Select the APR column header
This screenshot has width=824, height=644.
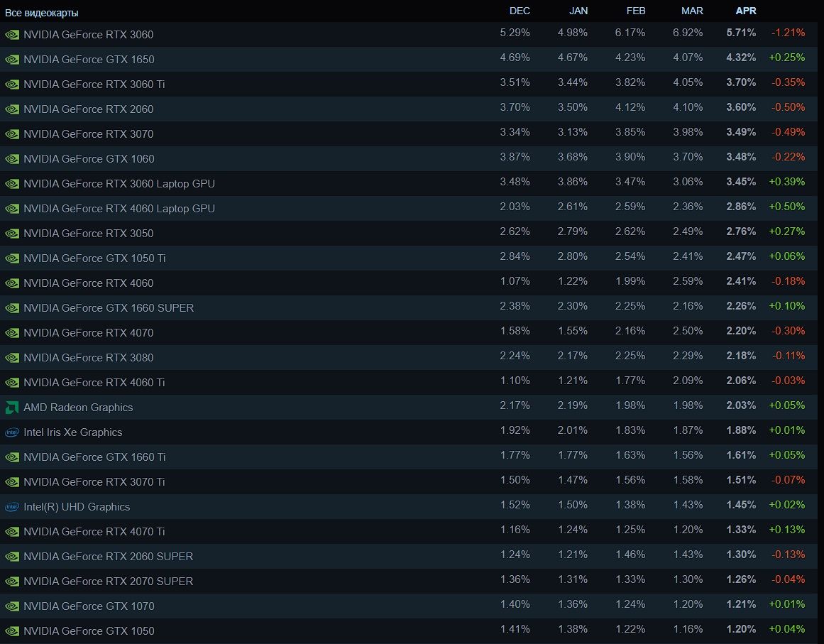(746, 11)
